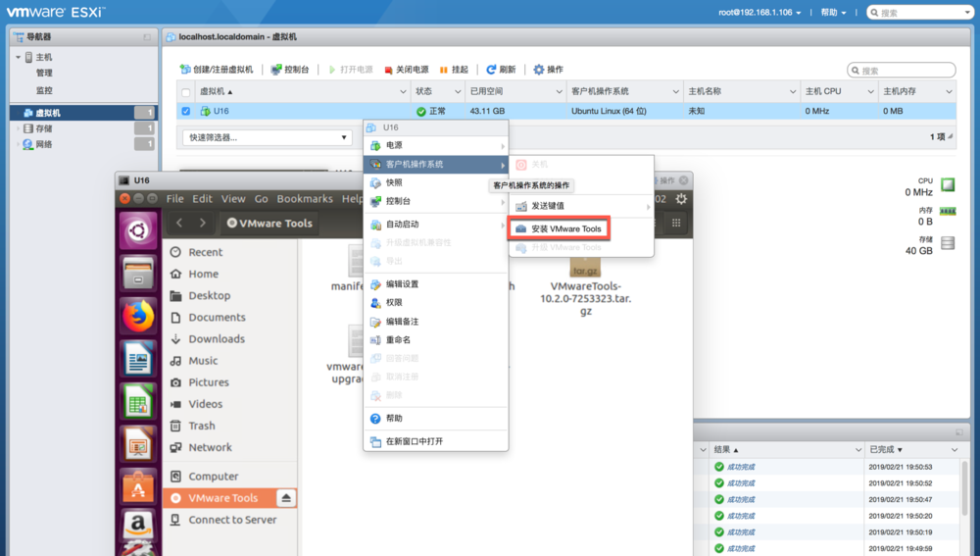Toggle the select-all checkbox in VM table header
Image resolution: width=980 pixels, height=556 pixels.
coord(185,92)
